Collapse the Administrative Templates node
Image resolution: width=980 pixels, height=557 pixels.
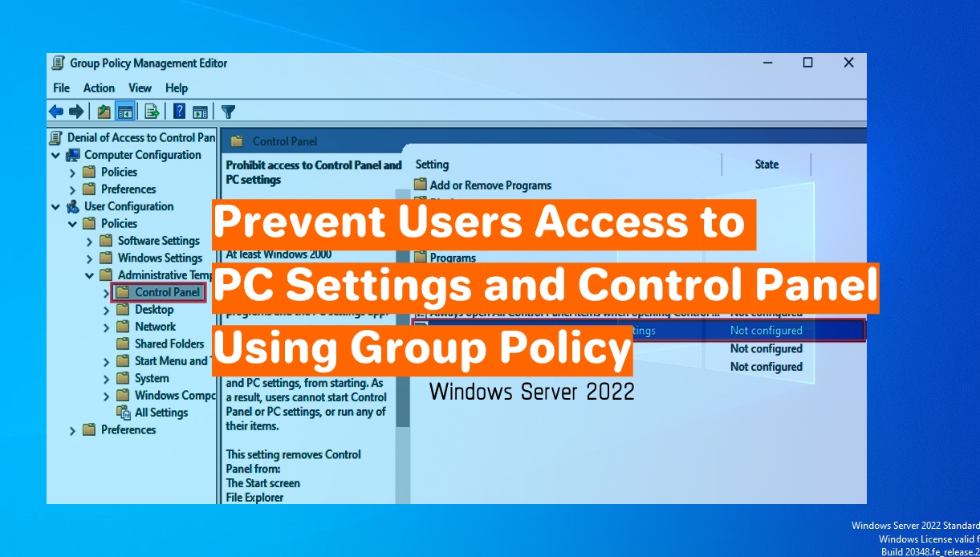[89, 275]
